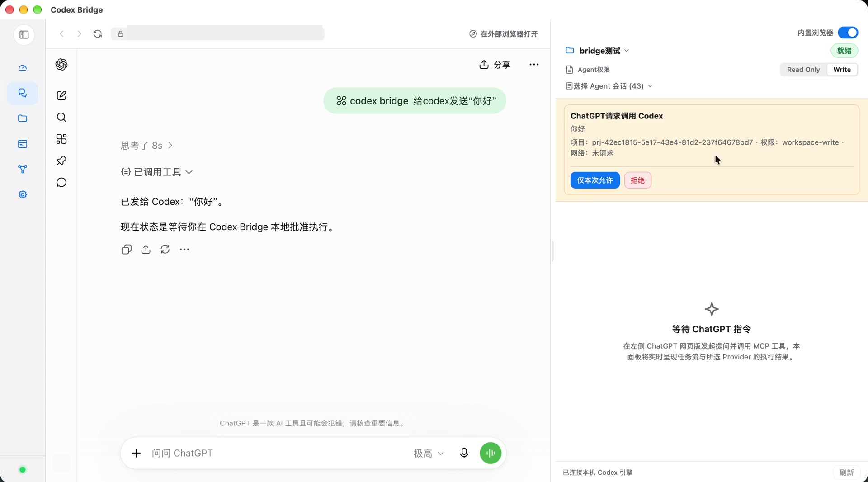868x482 pixels.
Task: Go forward in the built-in browser
Action: coord(79,34)
